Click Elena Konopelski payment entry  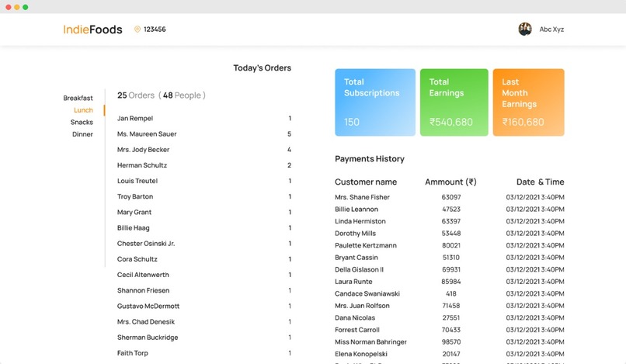[x=361, y=354]
